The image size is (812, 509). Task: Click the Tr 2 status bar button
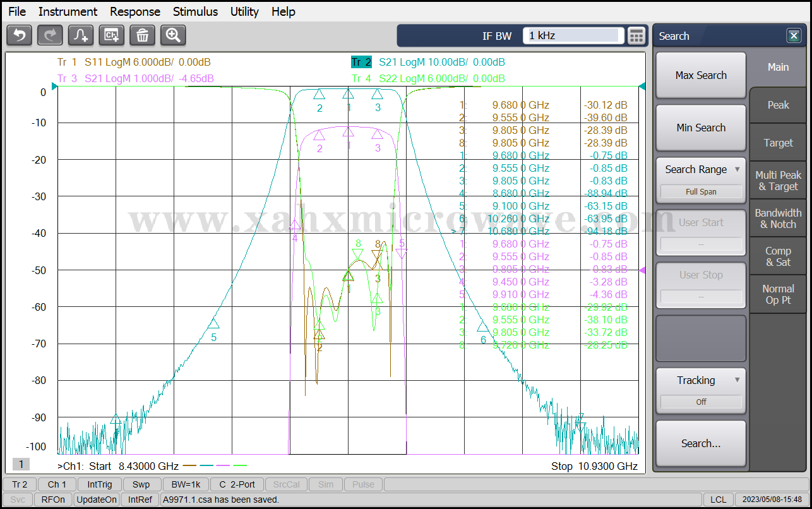click(20, 484)
